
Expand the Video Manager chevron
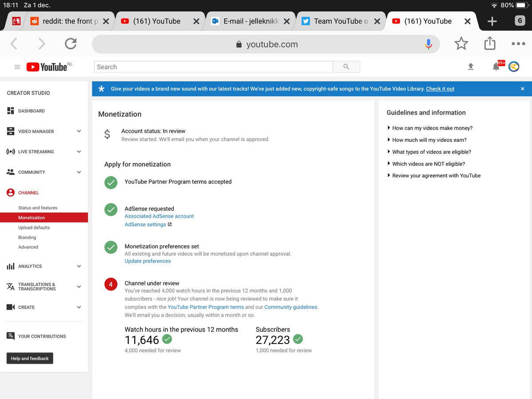(x=79, y=131)
